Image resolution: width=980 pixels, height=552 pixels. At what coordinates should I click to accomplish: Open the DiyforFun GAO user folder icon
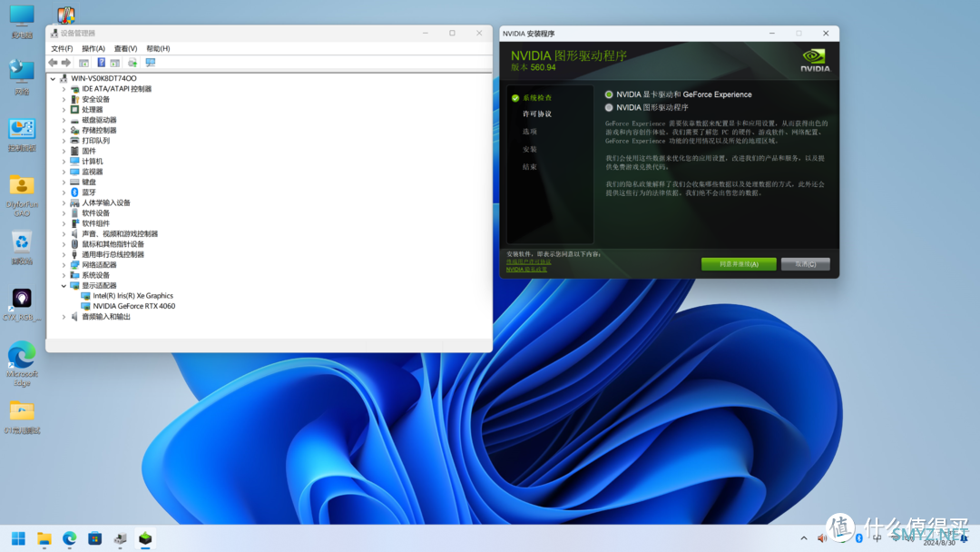pyautogui.click(x=22, y=195)
